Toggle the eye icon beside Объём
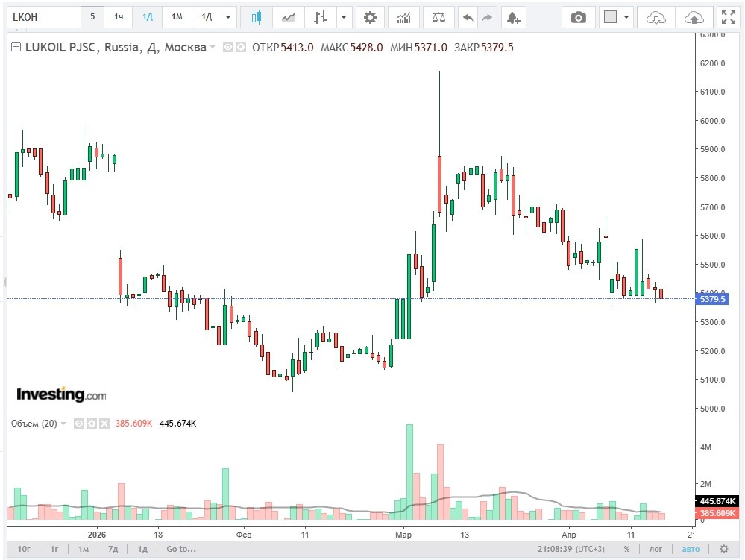This screenshot has height=560, width=745. pos(79,424)
